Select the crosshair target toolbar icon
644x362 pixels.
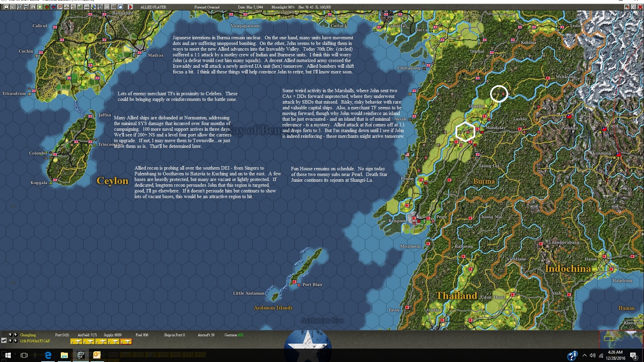coord(100,7)
